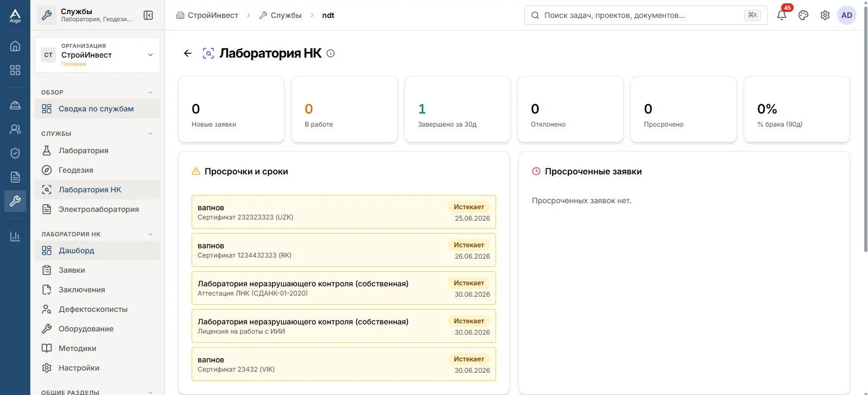The height and width of the screenshot is (395, 868).
Task: Open Лаборатория in sidebar services
Action: tap(98, 151)
